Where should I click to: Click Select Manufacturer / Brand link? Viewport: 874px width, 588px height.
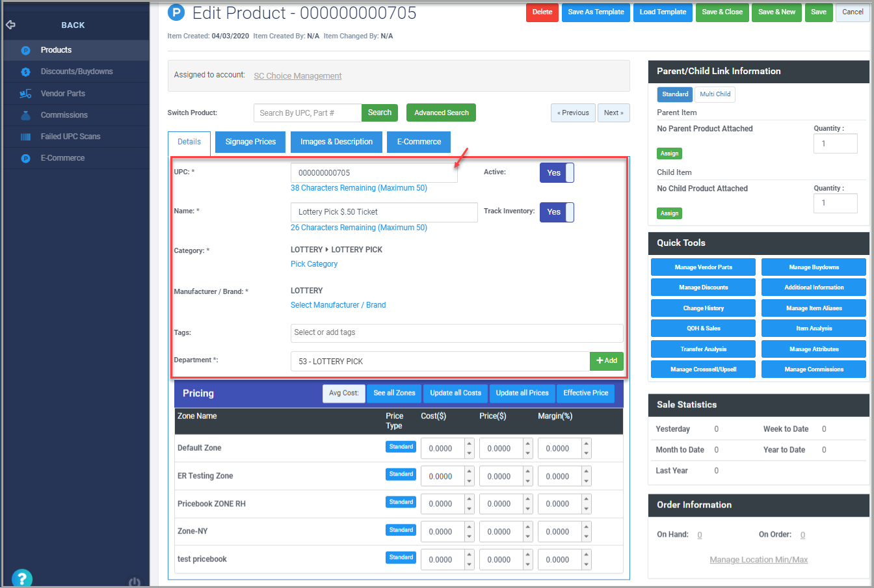click(338, 305)
